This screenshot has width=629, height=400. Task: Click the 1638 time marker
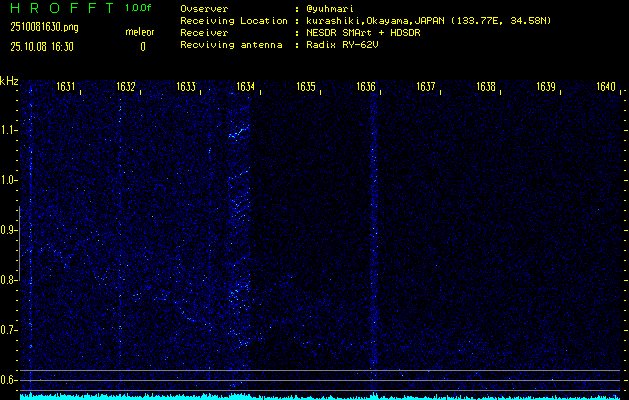pos(486,87)
